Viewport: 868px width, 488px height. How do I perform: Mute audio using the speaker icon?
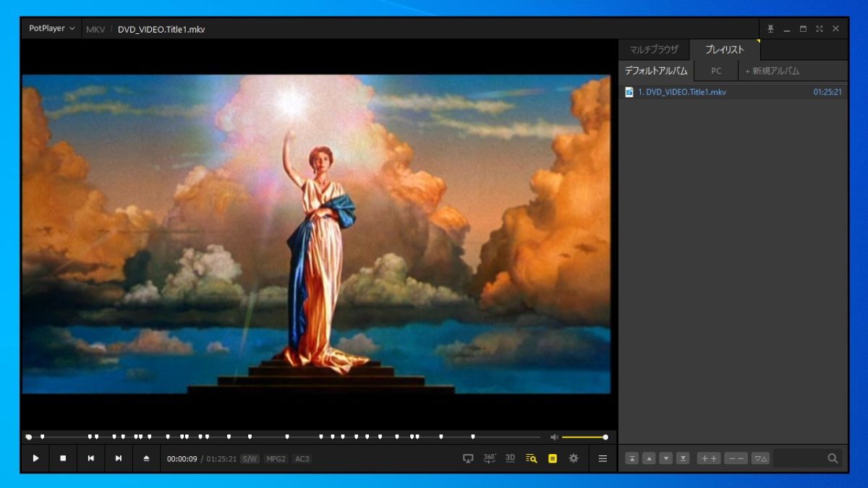[x=554, y=437]
